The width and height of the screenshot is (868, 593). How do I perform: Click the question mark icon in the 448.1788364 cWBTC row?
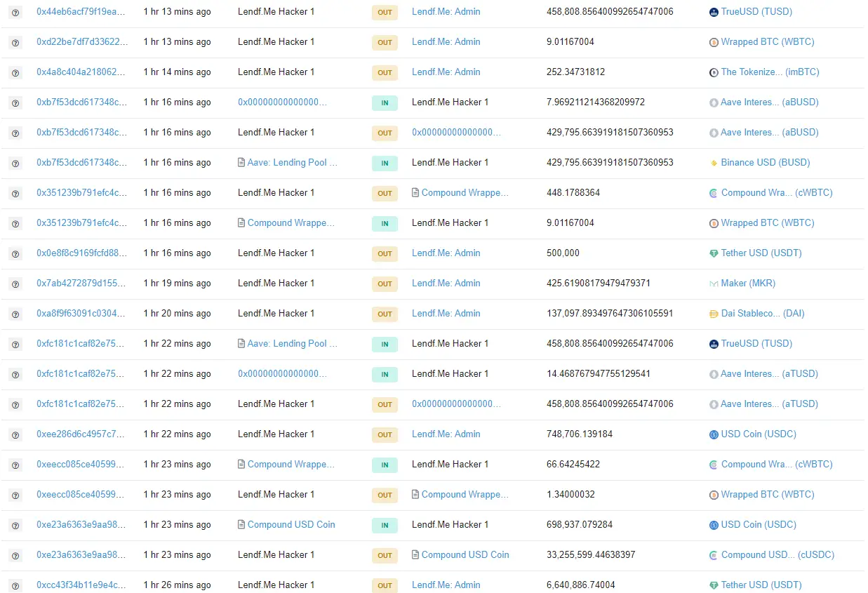click(x=15, y=193)
